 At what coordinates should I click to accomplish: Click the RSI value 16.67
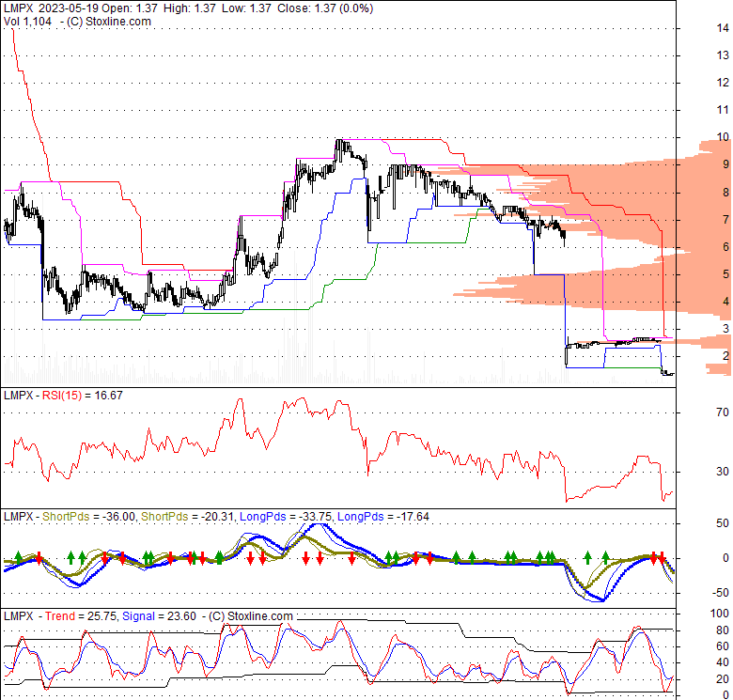coord(108,396)
